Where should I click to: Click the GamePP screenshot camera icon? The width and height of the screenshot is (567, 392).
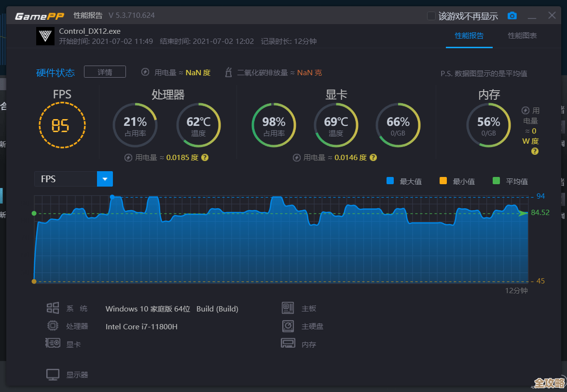click(512, 15)
